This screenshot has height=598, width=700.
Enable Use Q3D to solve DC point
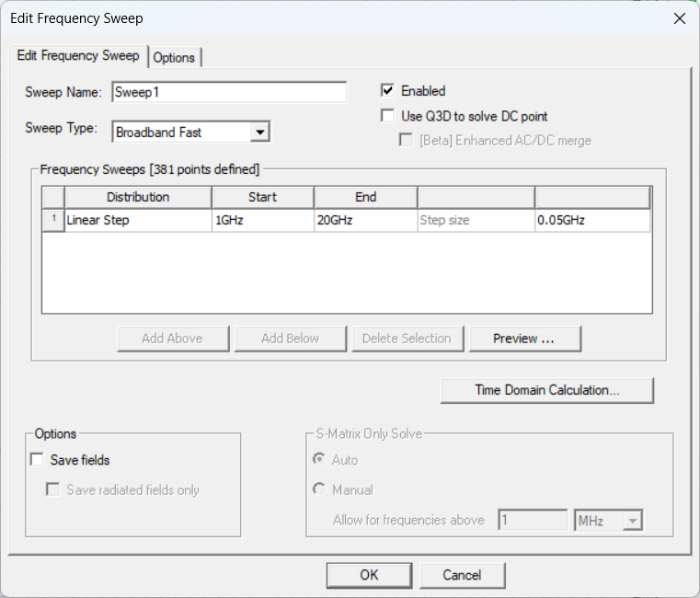[387, 116]
